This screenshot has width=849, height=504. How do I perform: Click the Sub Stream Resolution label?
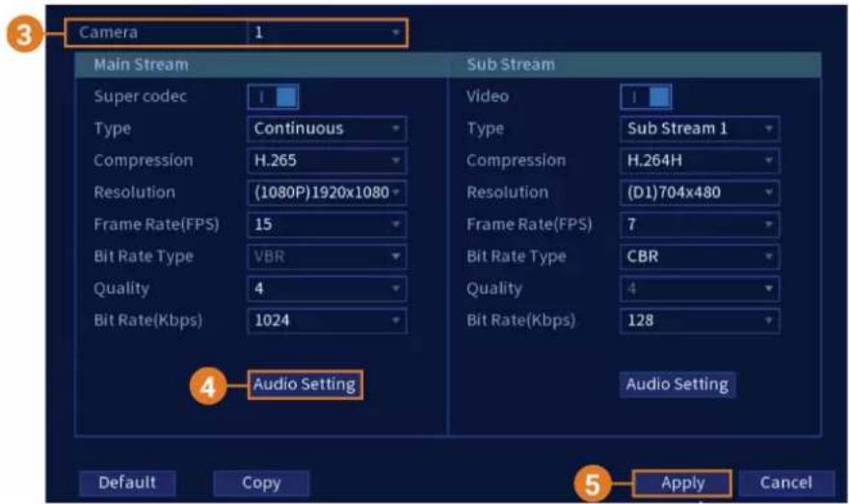(507, 193)
